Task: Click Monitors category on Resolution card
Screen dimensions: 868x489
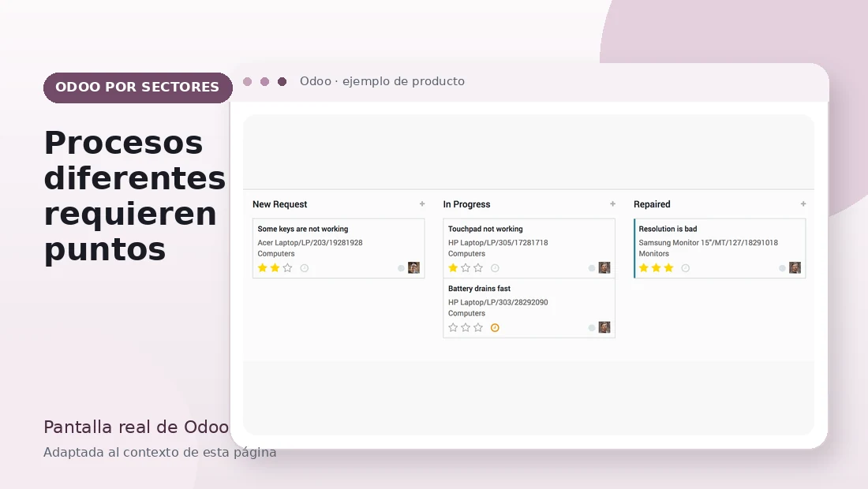Action: point(654,253)
